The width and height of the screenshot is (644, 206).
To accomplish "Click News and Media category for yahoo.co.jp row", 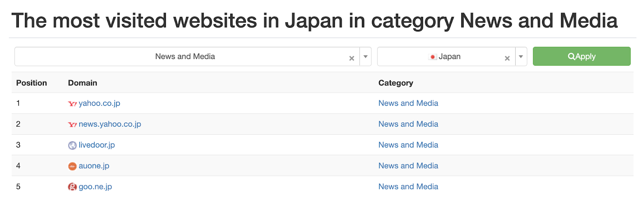I will (x=408, y=103).
